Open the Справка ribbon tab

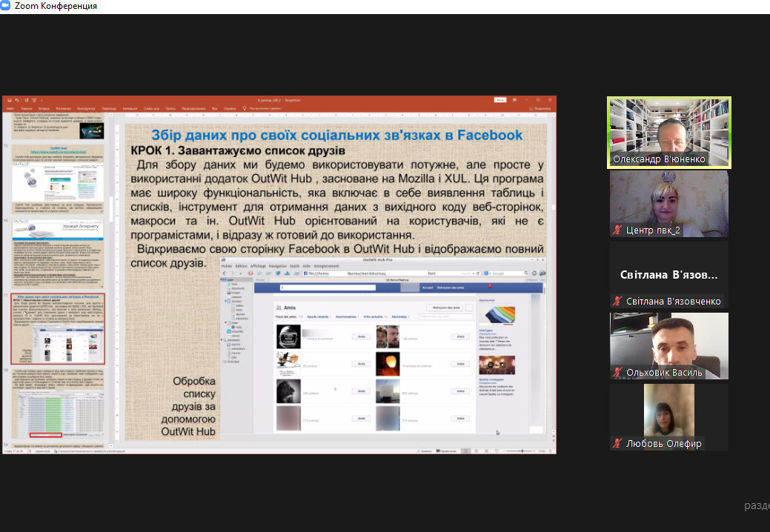229,108
